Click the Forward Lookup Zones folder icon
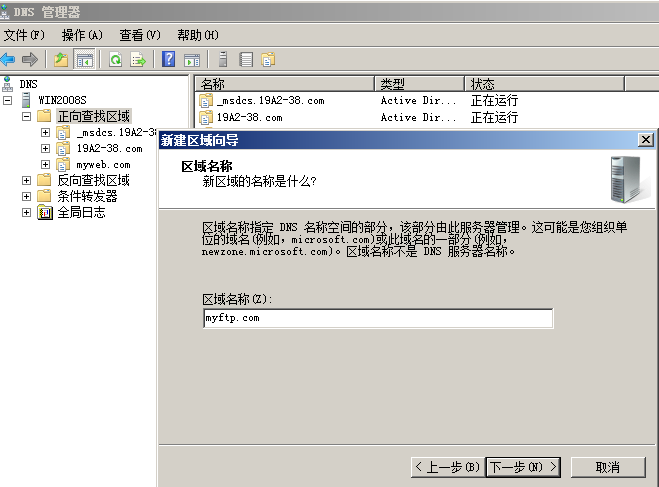 tap(44, 116)
